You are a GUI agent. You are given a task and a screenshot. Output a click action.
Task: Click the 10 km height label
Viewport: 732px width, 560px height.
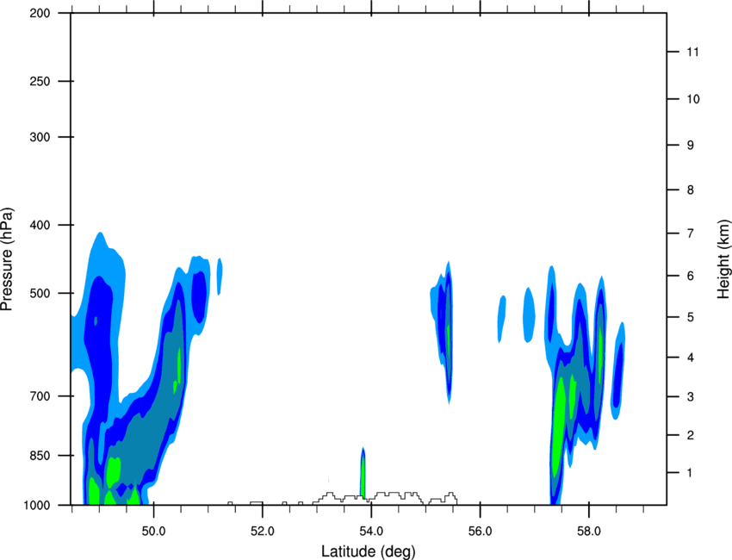pos(693,99)
